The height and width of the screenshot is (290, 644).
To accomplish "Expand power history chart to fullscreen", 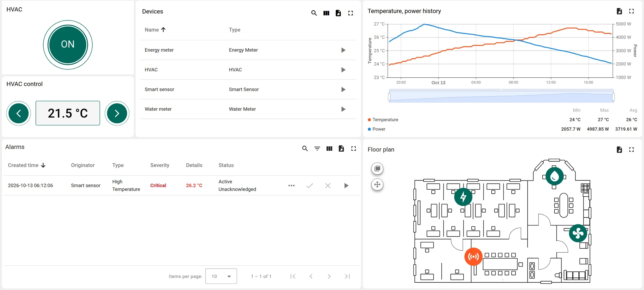I will point(632,11).
